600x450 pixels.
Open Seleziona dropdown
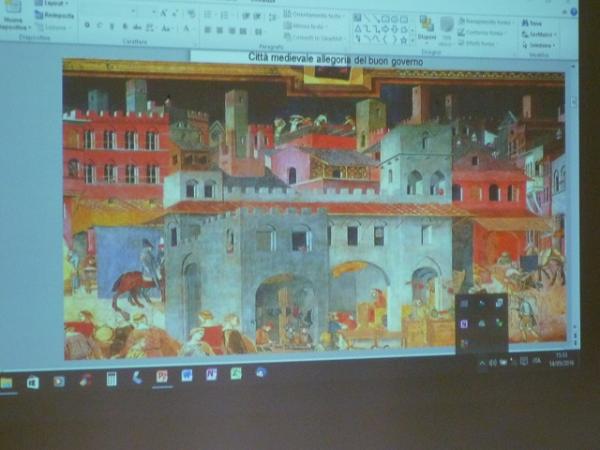pyautogui.click(x=539, y=45)
